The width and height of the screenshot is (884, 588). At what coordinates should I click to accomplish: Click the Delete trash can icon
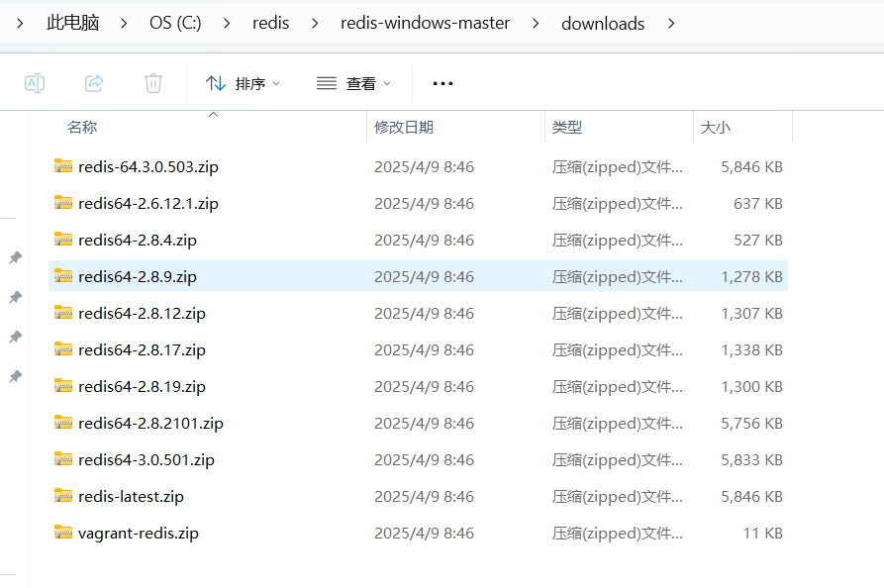tap(153, 83)
